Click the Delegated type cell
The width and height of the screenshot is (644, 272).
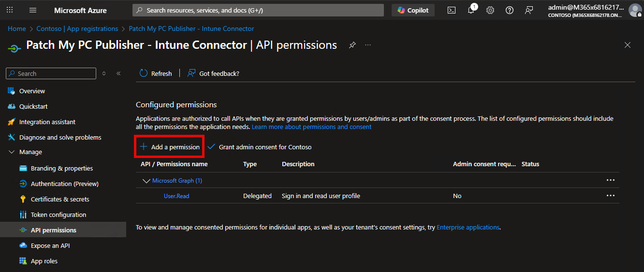click(257, 196)
